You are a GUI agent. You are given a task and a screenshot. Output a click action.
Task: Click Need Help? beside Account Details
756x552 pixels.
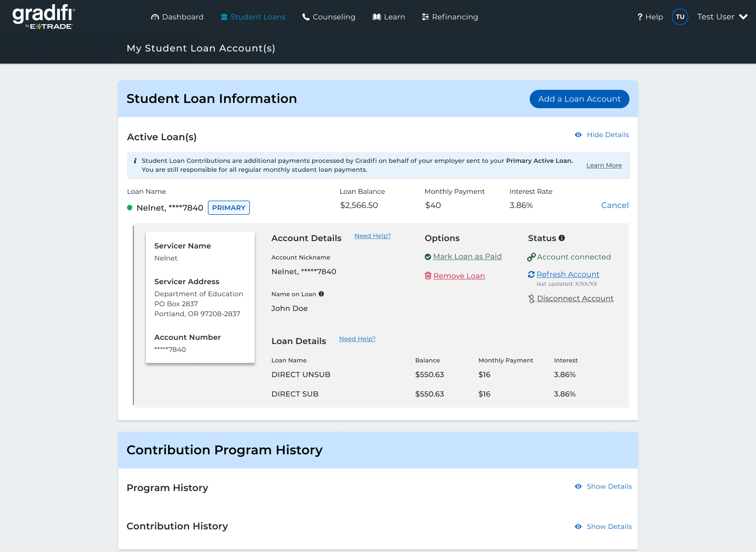pyautogui.click(x=373, y=236)
